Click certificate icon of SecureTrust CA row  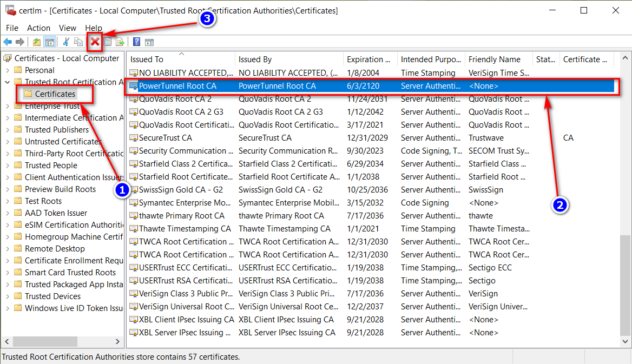(134, 138)
